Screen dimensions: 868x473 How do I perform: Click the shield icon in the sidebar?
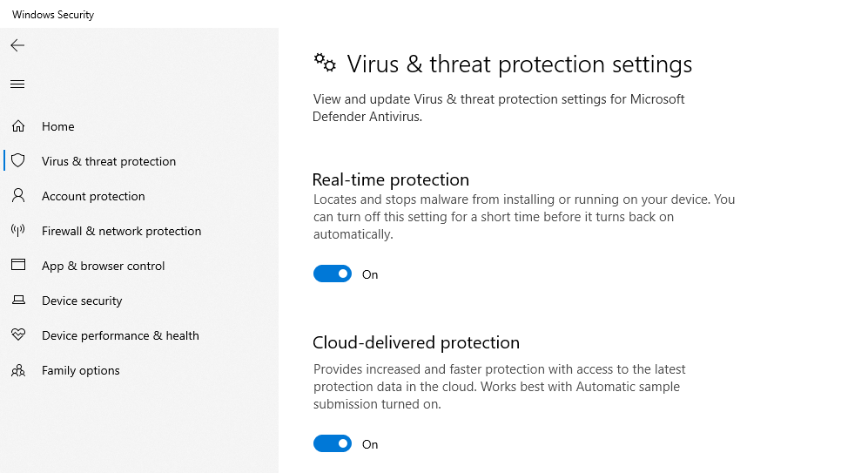[18, 161]
